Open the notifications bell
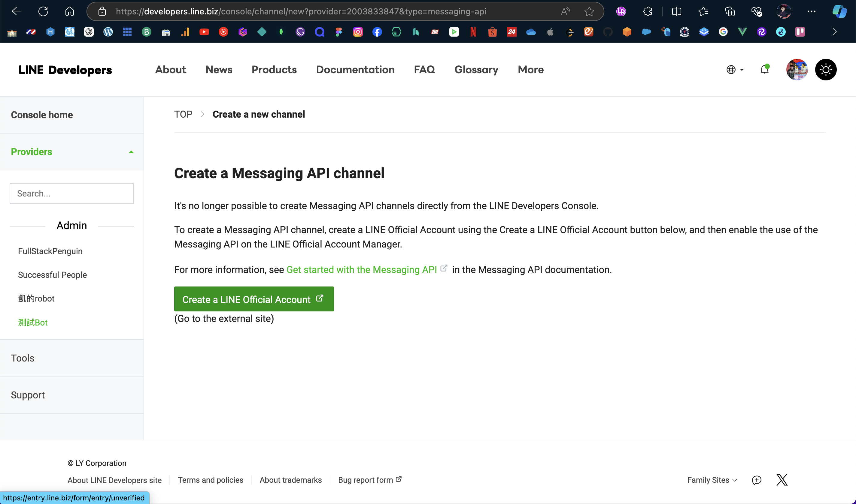The image size is (856, 504). click(x=764, y=69)
